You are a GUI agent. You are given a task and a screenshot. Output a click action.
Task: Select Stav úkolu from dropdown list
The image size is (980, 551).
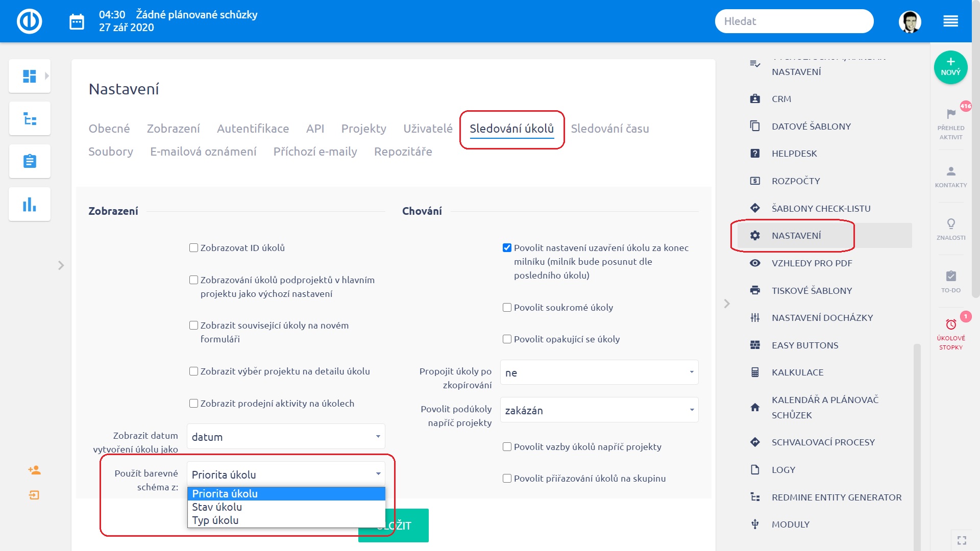coord(217,507)
